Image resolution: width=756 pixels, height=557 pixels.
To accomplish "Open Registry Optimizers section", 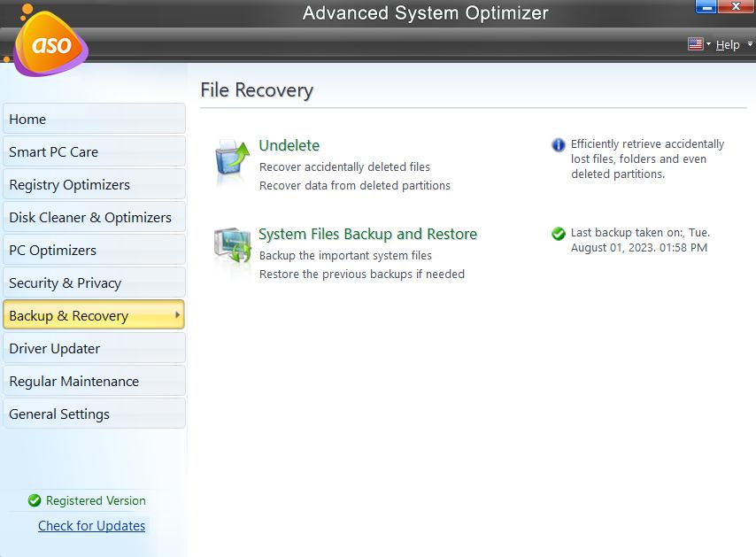I will pos(94,184).
